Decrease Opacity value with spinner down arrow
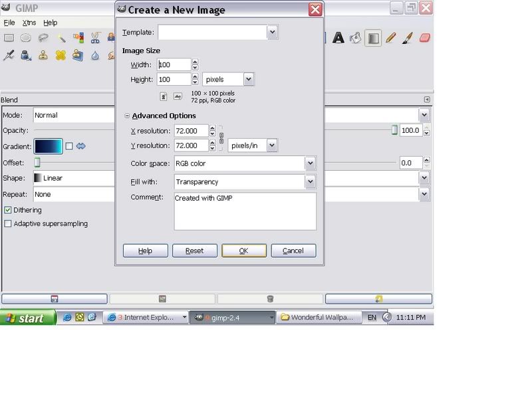 coord(427,134)
